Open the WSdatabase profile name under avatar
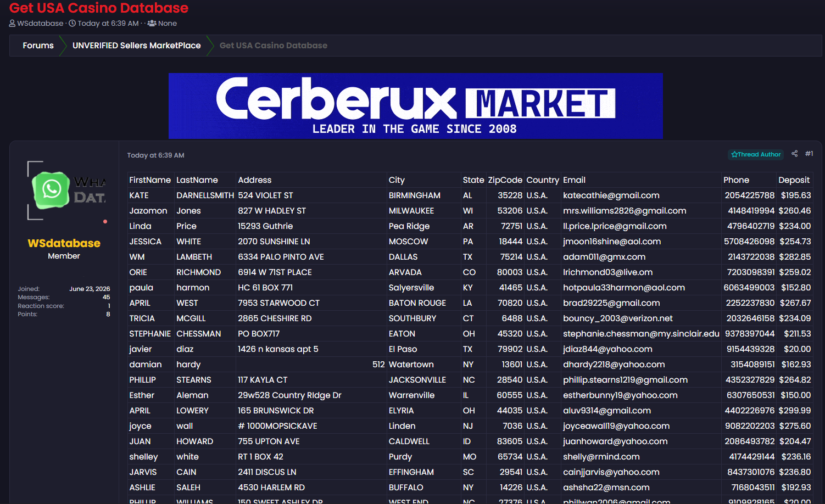 64,243
